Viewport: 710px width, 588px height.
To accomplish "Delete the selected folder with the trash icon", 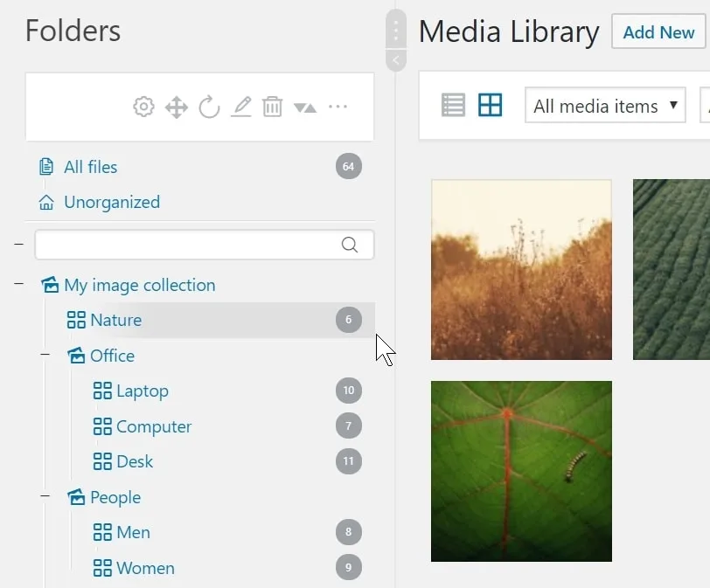I will point(272,107).
